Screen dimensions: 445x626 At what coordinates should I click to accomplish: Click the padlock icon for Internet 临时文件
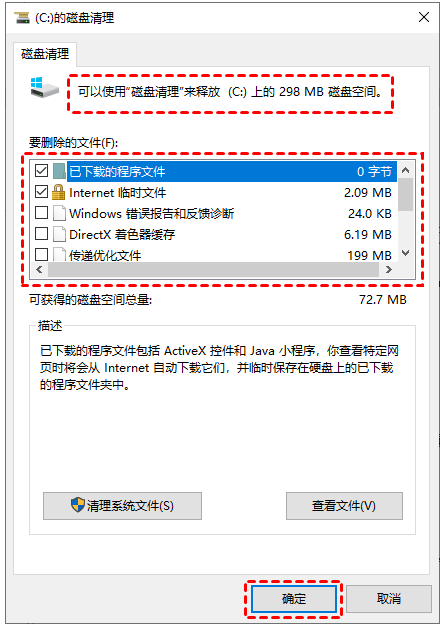59,192
